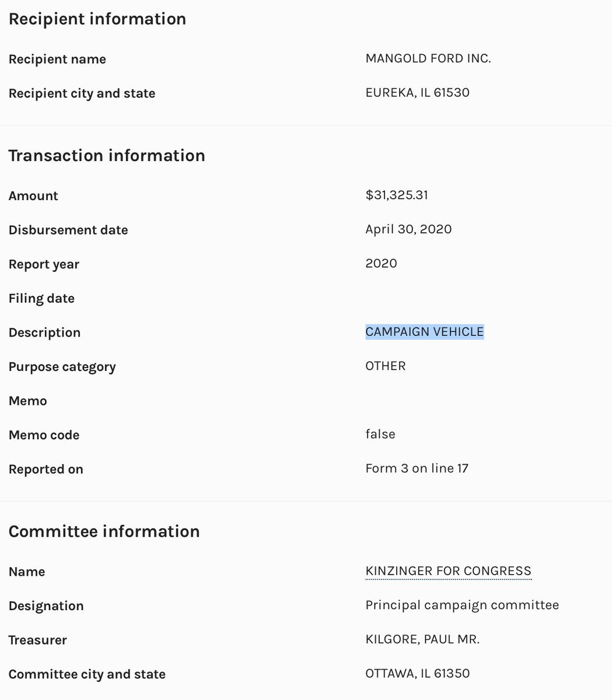Click the EUREKA, IL 61530 value
The height and width of the screenshot is (700, 612).
(417, 93)
